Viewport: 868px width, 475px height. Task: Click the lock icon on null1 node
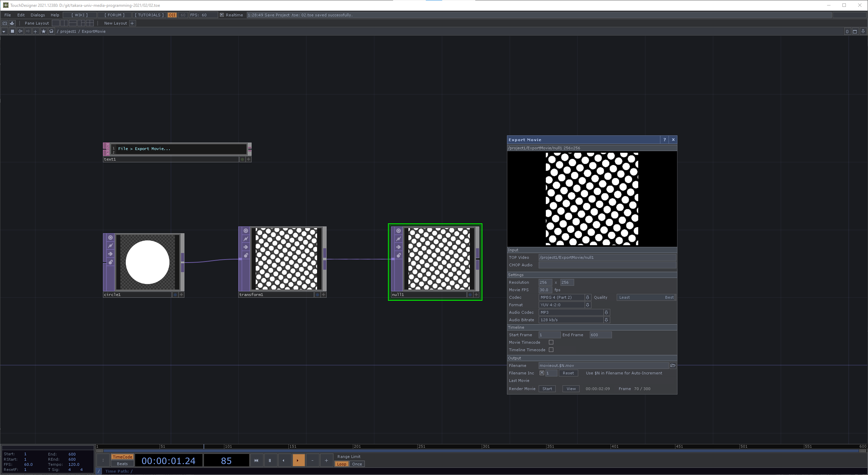coord(399,255)
